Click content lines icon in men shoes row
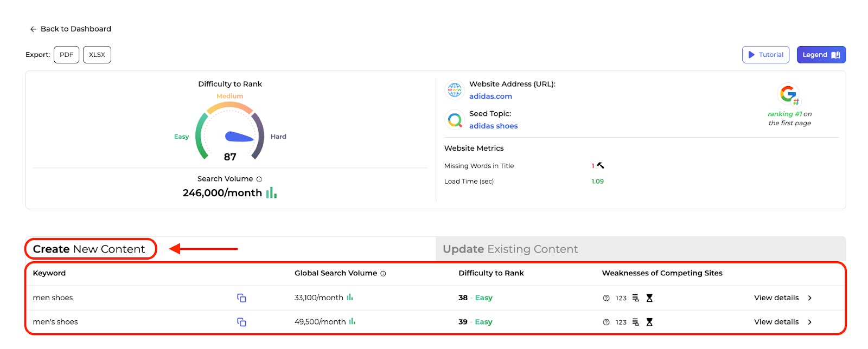868x349 pixels. click(x=636, y=298)
